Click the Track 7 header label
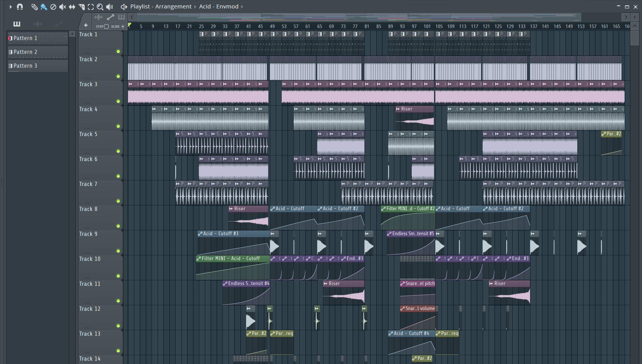642x364 pixels. 88,184
